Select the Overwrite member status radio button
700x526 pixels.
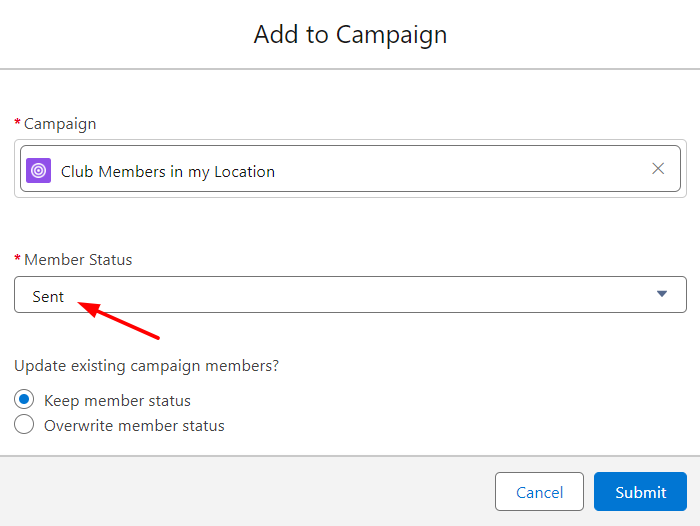point(24,425)
